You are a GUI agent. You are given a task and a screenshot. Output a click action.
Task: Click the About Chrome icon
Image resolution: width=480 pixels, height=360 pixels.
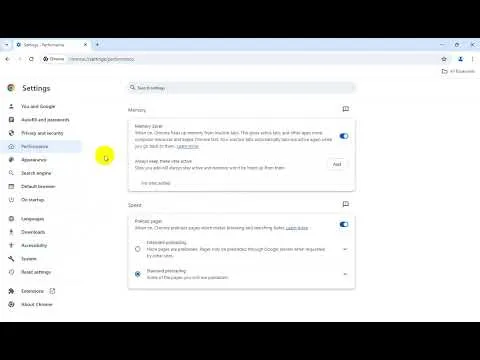click(x=11, y=304)
